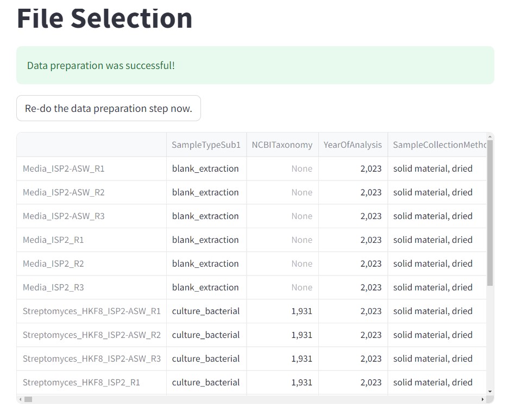The height and width of the screenshot is (420, 515).
Task: Select the Media_ISP2-ASW_R1 row label
Action: (64, 168)
